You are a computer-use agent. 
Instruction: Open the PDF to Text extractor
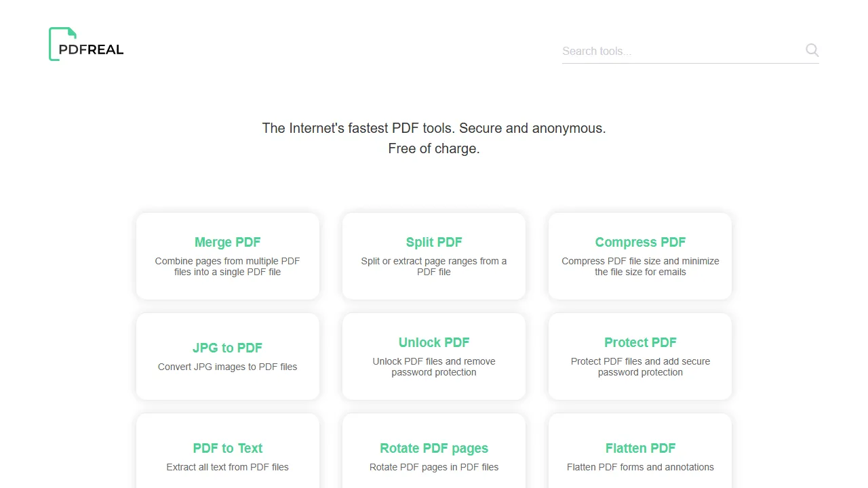pyautogui.click(x=227, y=454)
